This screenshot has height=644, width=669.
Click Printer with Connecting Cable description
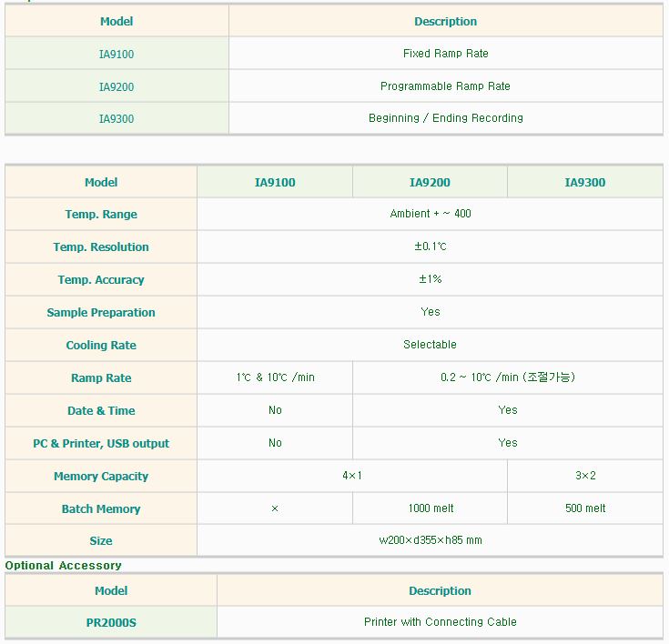pos(440,622)
